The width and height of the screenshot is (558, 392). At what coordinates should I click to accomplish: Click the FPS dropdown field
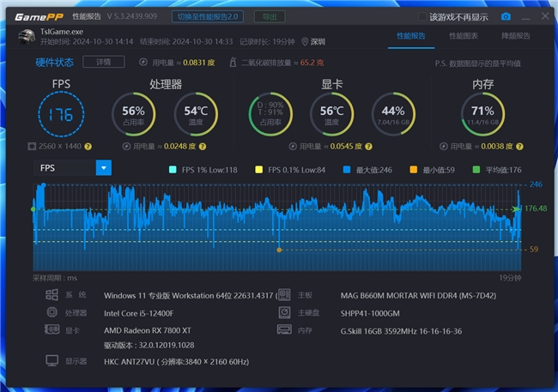pyautogui.click(x=73, y=168)
